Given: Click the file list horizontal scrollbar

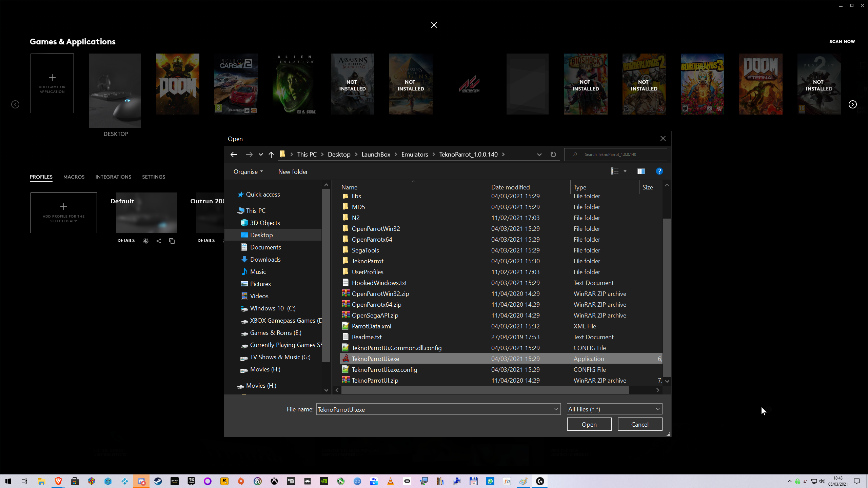Looking at the screenshot, I should coord(485,390).
